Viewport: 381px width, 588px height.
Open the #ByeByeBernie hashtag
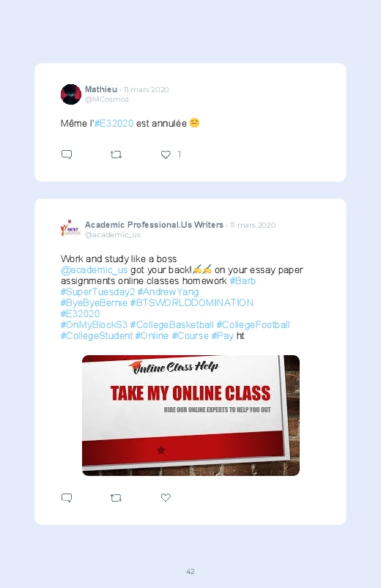(94, 302)
